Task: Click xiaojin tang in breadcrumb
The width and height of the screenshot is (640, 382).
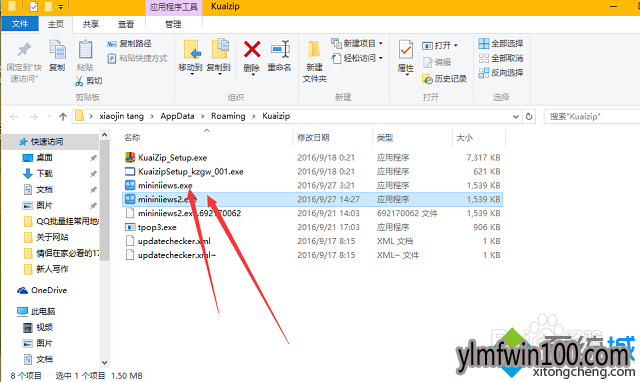Action: [x=121, y=116]
